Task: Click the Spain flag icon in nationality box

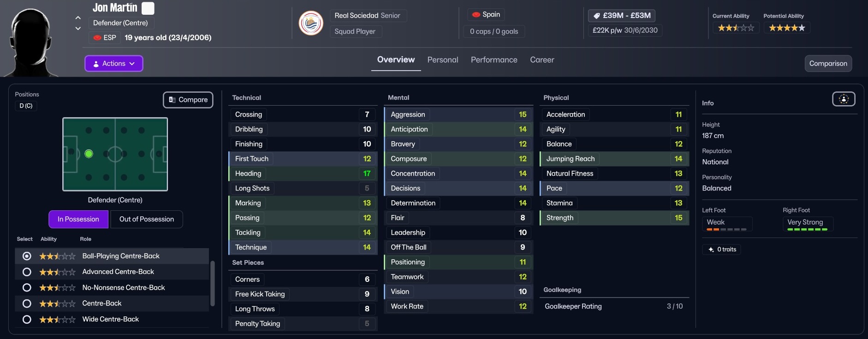Action: pos(476,15)
